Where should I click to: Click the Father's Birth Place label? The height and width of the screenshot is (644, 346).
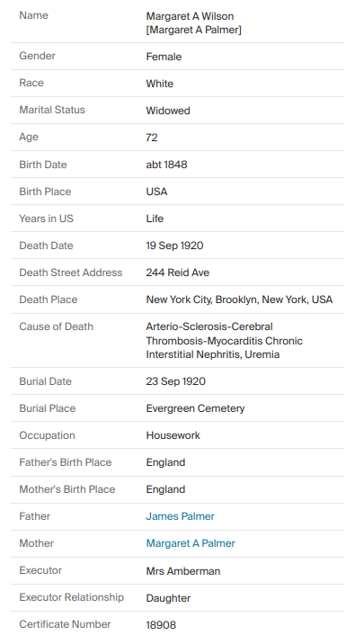coord(66,462)
